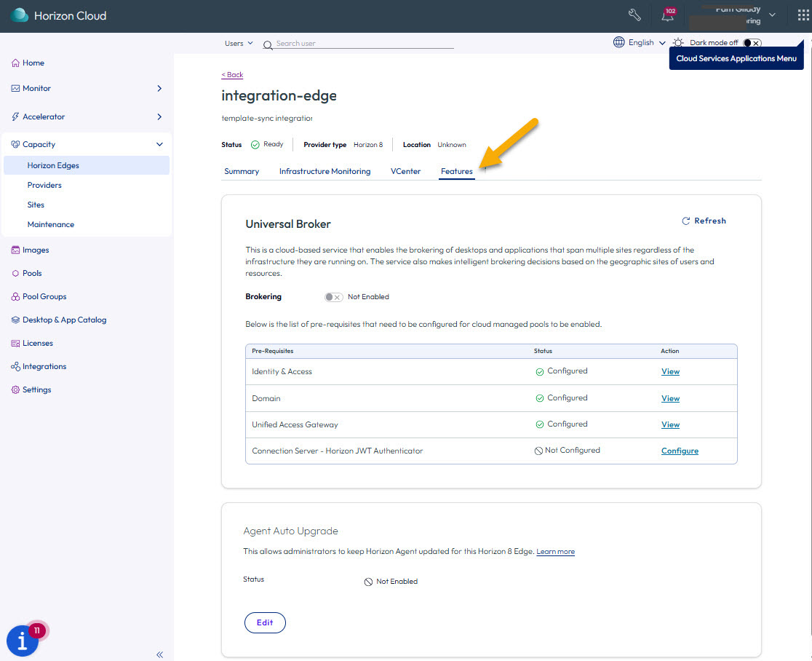
Task: Click the Home house icon
Action: point(15,63)
